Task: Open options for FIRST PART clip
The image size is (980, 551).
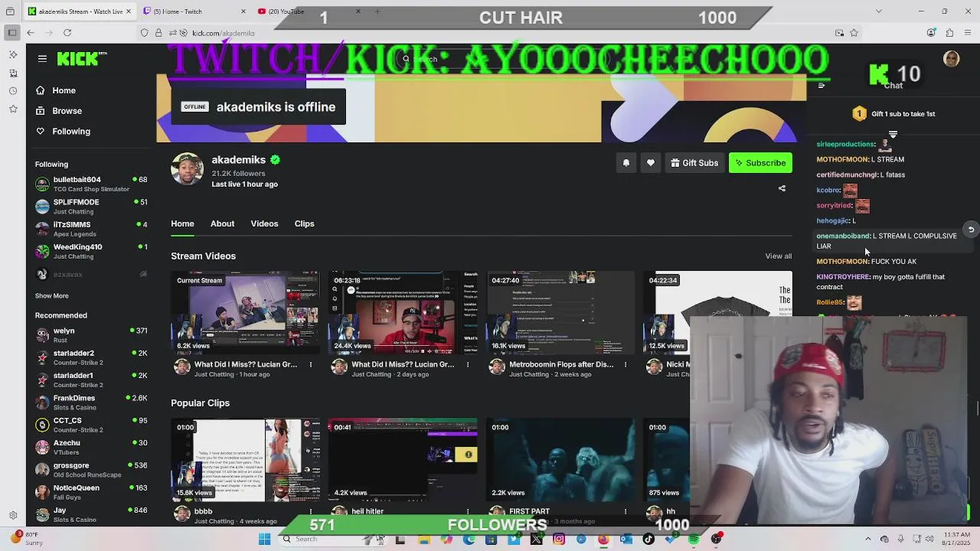Action: [626, 511]
